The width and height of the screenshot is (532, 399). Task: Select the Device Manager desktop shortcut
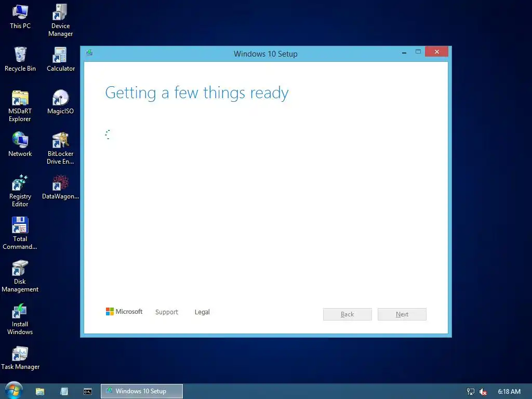point(60,20)
